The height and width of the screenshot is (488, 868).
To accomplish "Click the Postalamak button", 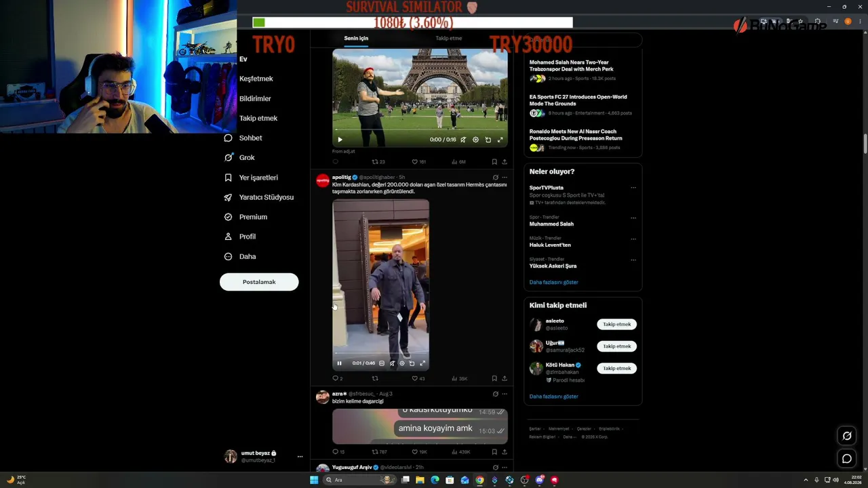I will point(259,282).
